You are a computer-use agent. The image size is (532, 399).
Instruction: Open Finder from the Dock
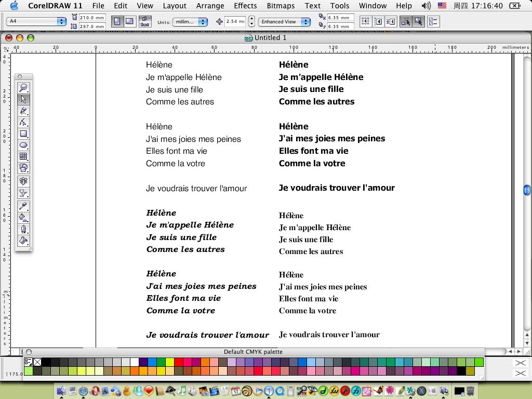point(62,391)
